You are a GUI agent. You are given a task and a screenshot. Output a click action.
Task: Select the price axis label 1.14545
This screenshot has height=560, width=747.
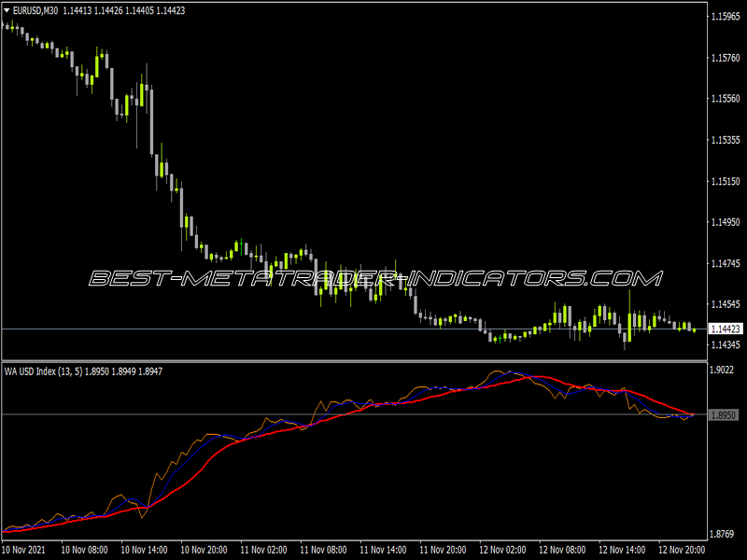pyautogui.click(x=726, y=304)
